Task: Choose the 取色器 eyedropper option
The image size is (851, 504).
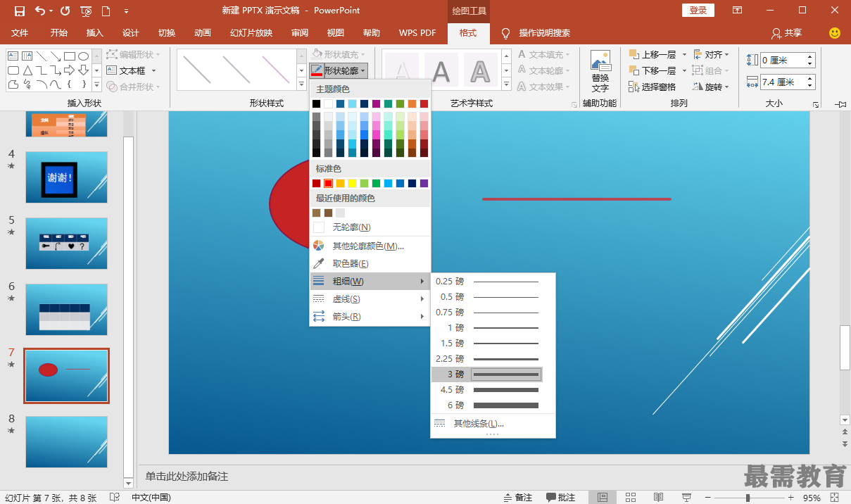Action: point(370,263)
